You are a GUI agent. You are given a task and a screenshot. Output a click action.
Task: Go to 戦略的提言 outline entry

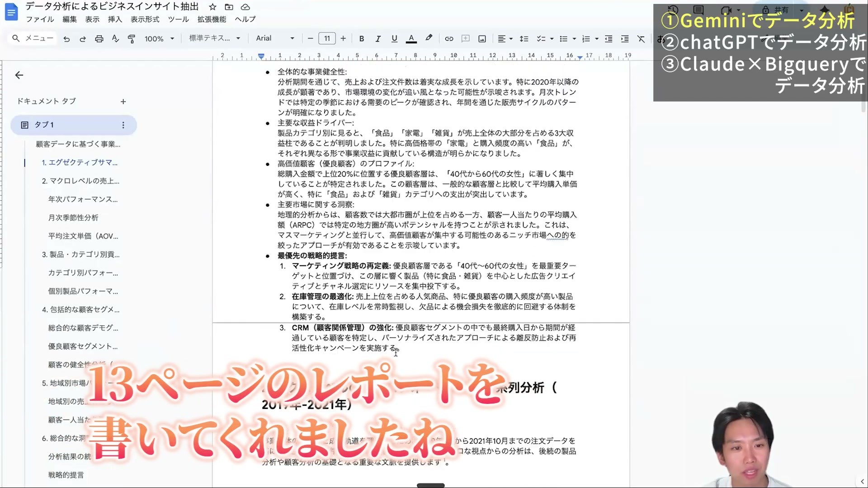66,475
